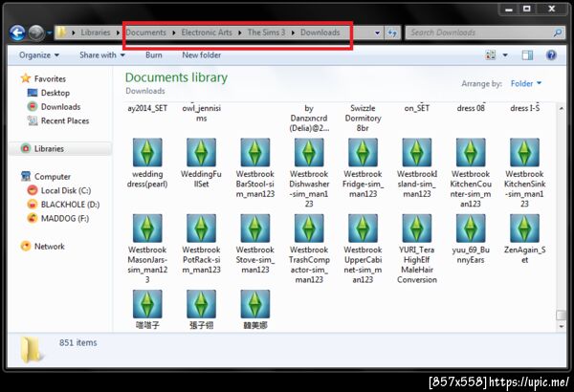Open the Share with menu
The image size is (574, 392).
click(x=102, y=55)
